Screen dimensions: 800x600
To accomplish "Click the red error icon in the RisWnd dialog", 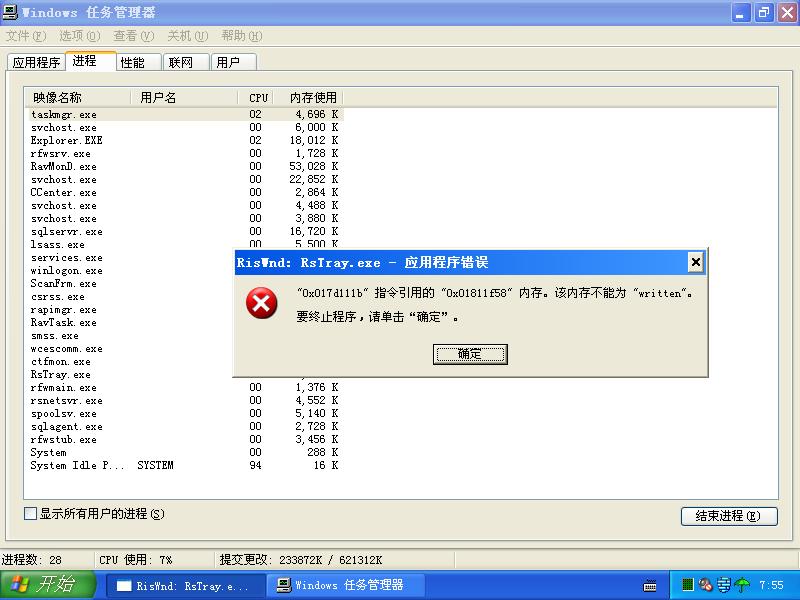I will [261, 303].
